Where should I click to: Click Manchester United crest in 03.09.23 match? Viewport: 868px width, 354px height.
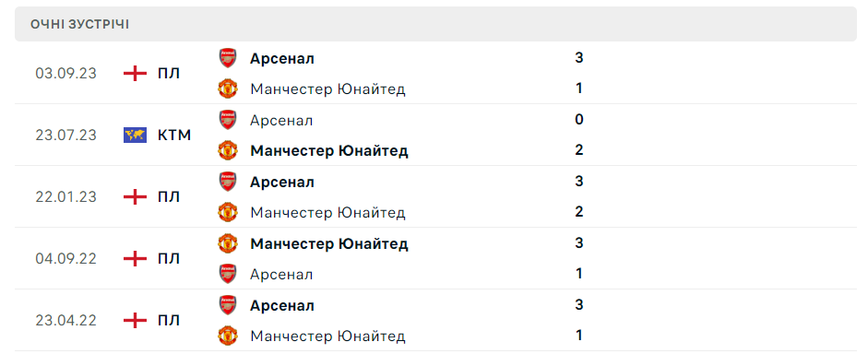[x=228, y=88]
